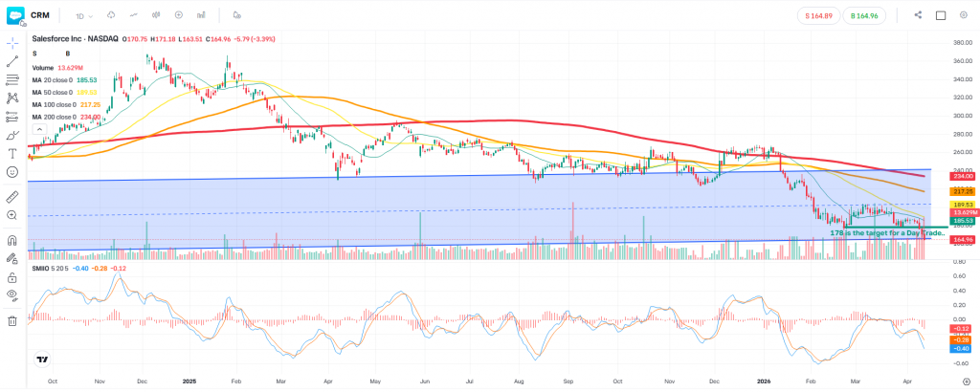The image size is (980, 392).
Task: Open the CRM symbol search
Action: (42, 15)
